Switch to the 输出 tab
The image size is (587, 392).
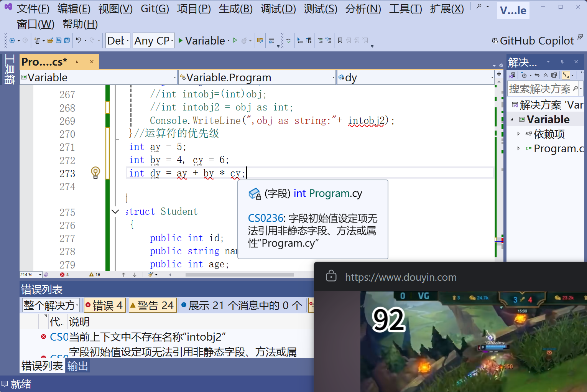coord(77,366)
